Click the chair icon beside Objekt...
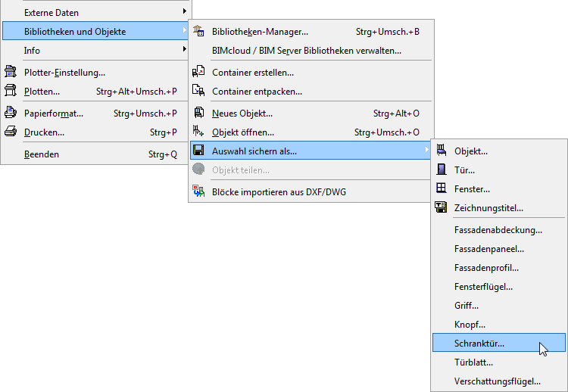This screenshot has width=568, height=392. pyautogui.click(x=442, y=150)
